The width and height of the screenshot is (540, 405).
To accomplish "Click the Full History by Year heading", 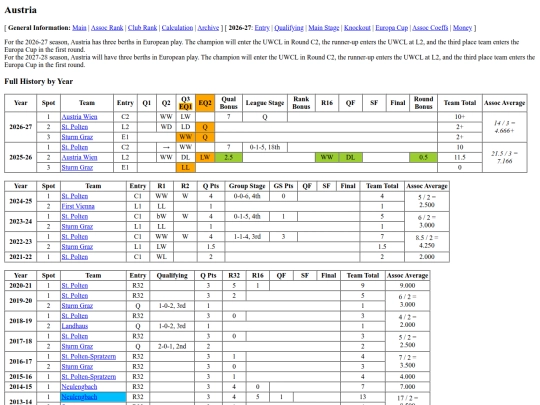I will (39, 82).
